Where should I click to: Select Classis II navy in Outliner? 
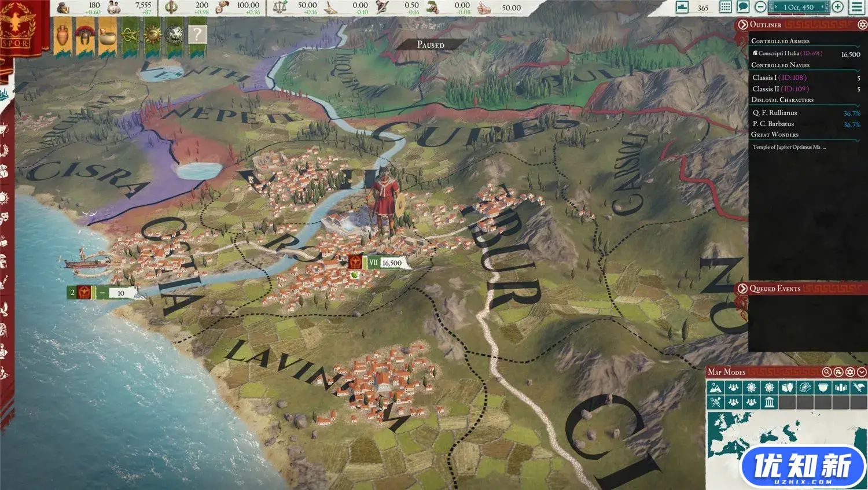point(806,89)
